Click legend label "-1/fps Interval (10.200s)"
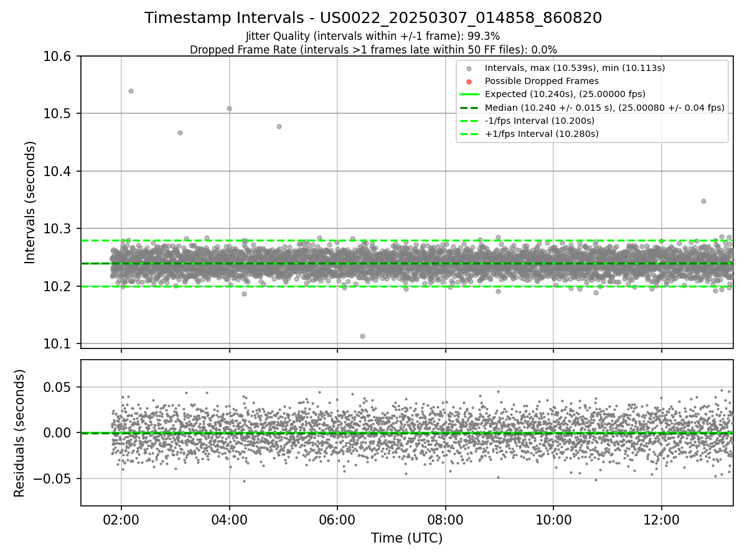The width and height of the screenshot is (747, 560). pos(540,121)
